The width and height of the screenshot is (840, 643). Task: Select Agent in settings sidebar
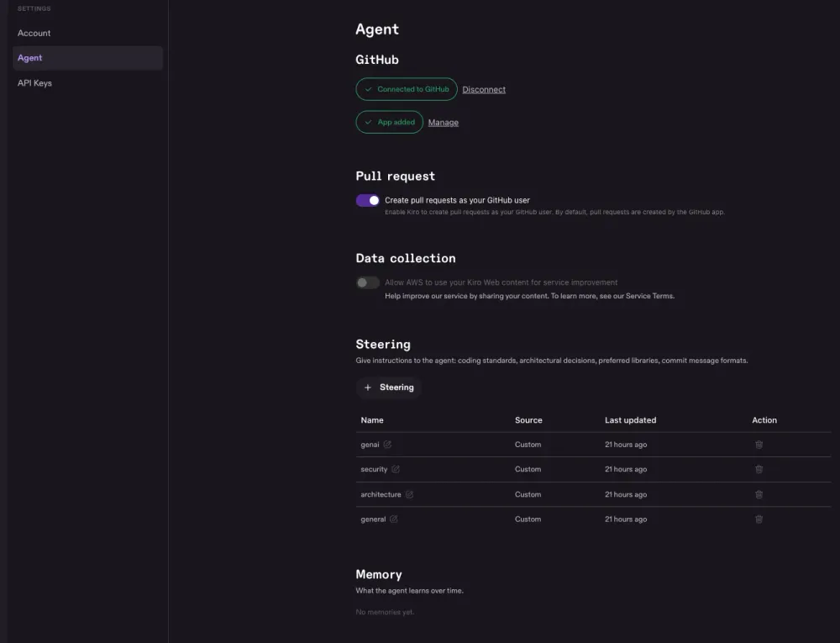click(88, 58)
